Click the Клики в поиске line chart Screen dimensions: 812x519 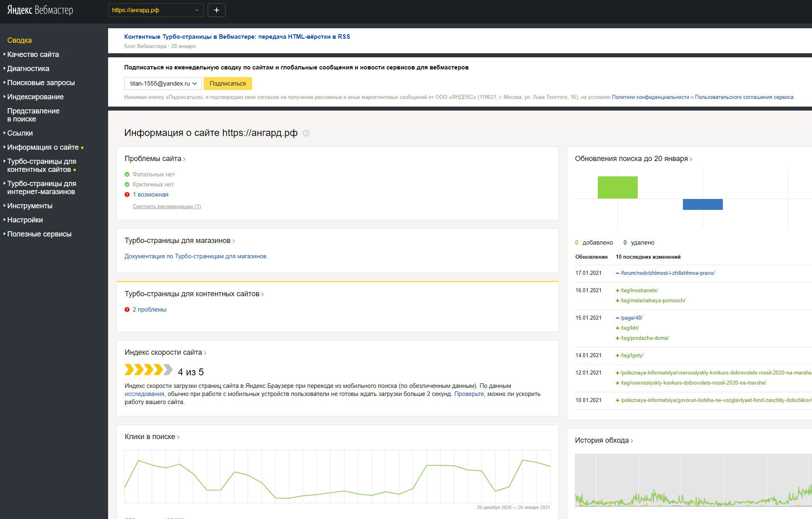337,476
